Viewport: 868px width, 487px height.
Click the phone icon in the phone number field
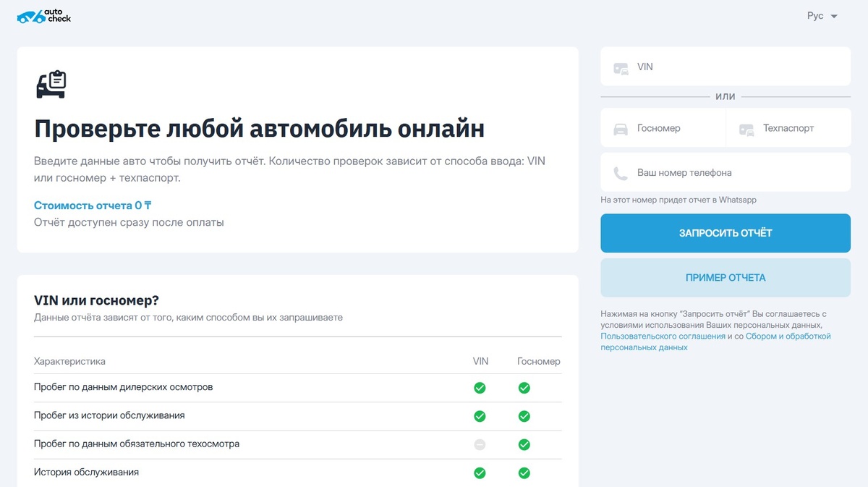coord(620,172)
